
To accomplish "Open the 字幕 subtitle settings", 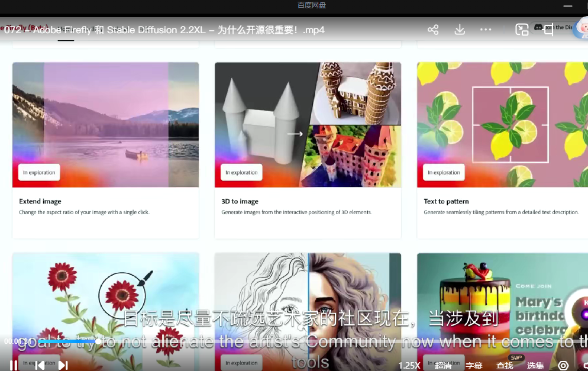I will 474,365.
